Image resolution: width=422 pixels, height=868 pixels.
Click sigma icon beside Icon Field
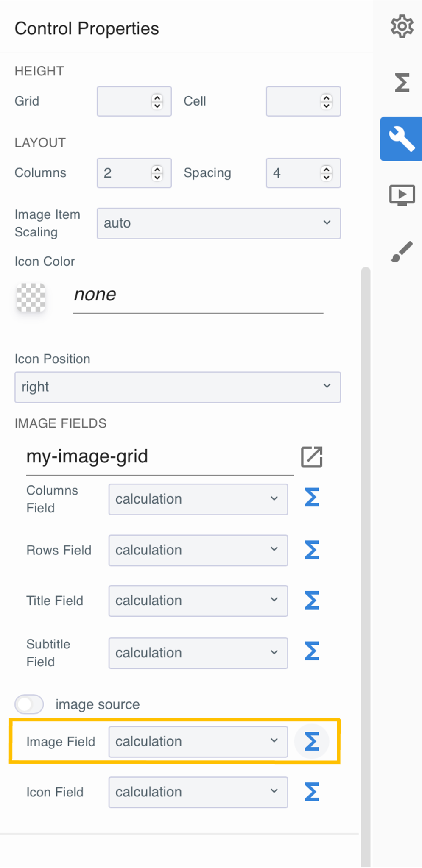312,792
